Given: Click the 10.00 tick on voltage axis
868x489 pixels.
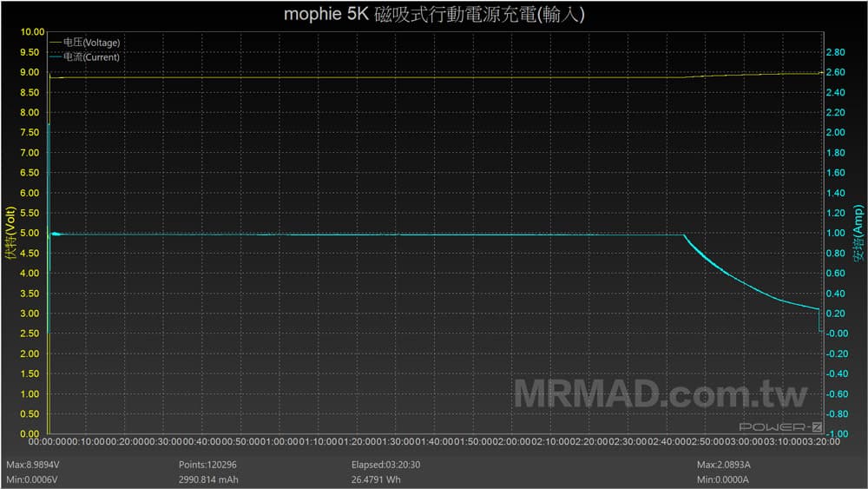Looking at the screenshot, I should click(32, 31).
